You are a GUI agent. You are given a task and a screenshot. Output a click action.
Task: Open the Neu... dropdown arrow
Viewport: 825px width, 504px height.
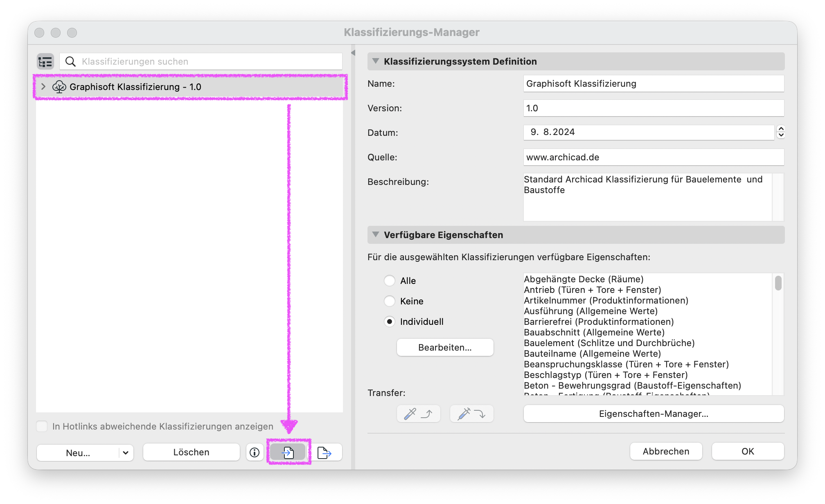[x=126, y=452]
